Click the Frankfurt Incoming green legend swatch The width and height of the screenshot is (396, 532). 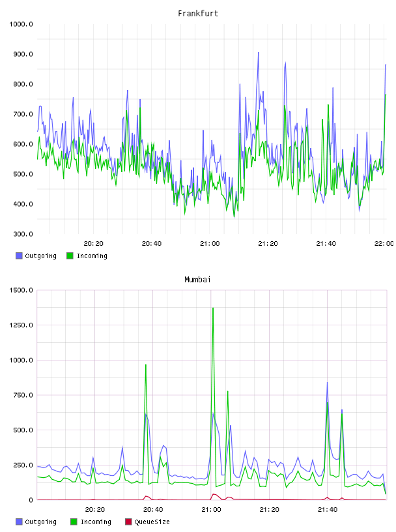(70, 256)
